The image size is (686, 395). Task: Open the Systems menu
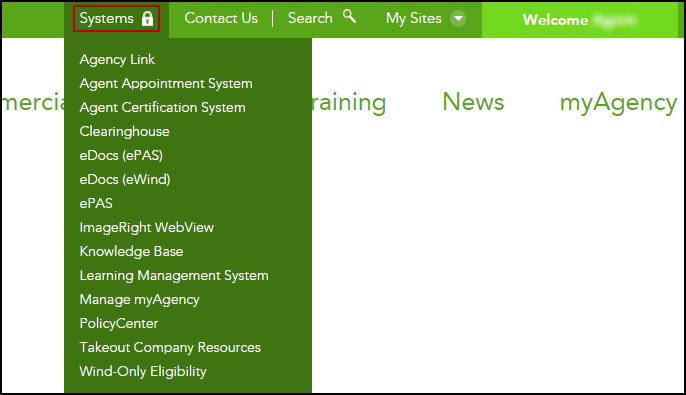pyautogui.click(x=116, y=19)
